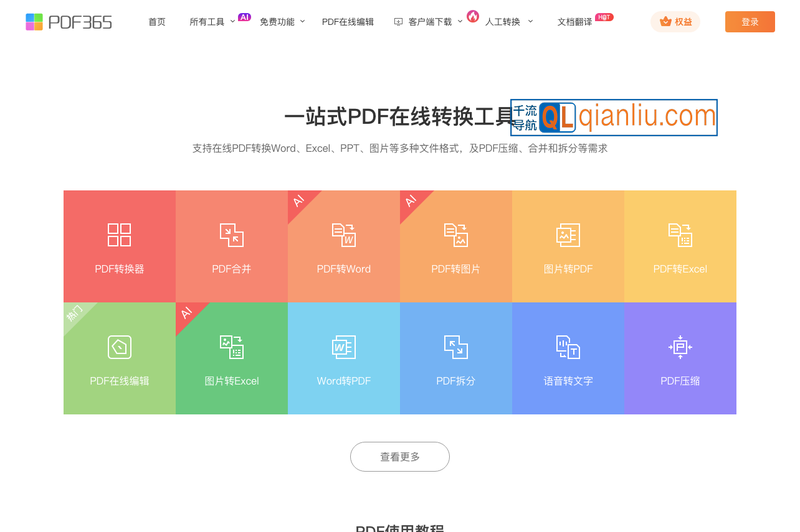Expand the 免费功能 dropdown chevron

[x=303, y=21]
